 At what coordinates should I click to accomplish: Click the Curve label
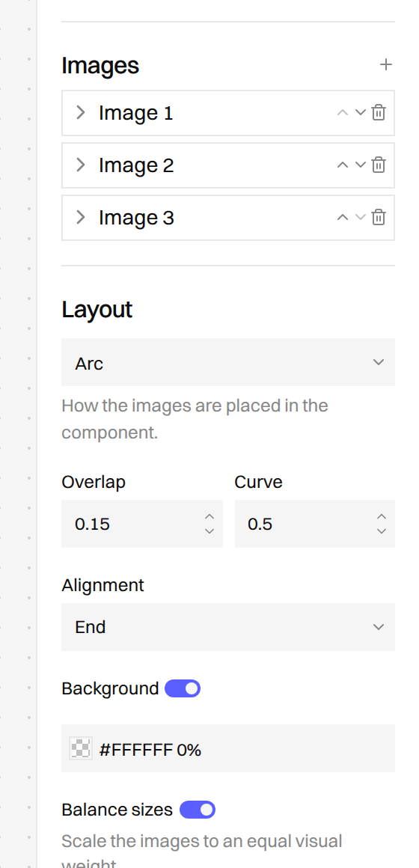tap(258, 482)
